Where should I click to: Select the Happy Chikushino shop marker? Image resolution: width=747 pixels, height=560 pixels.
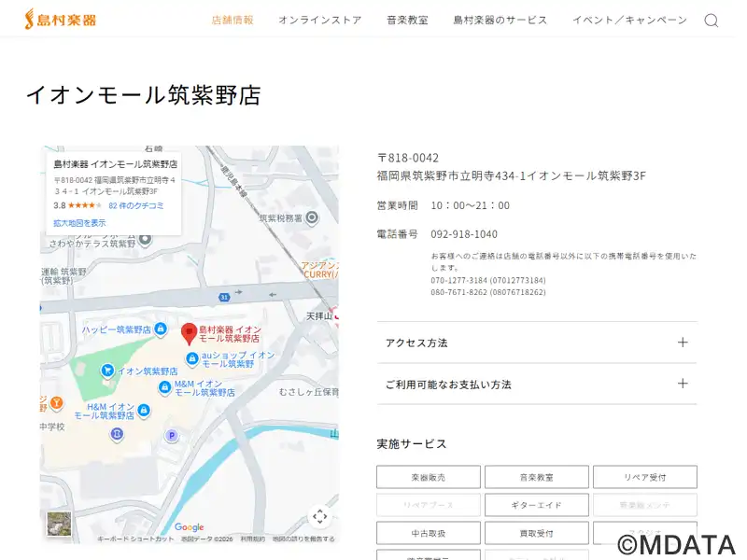tap(161, 329)
